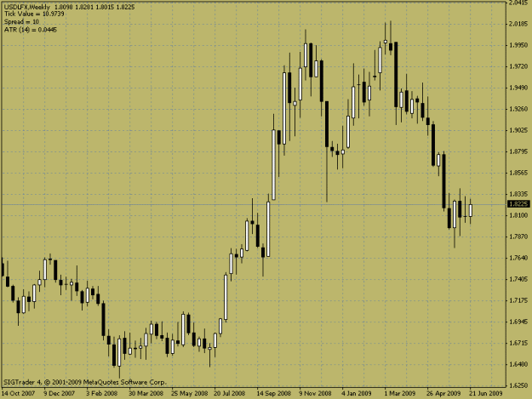Select the latest white candle at chart's right end
This screenshot has height=399, width=532.
tap(471, 210)
